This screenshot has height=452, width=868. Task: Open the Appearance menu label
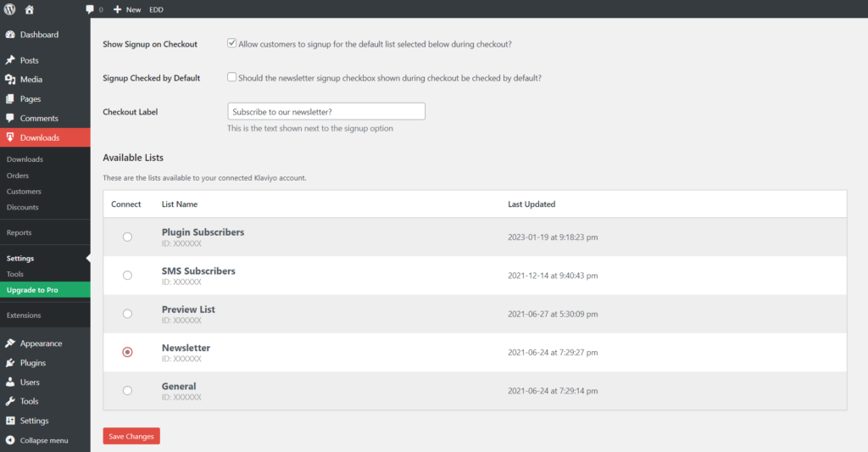[x=41, y=343]
